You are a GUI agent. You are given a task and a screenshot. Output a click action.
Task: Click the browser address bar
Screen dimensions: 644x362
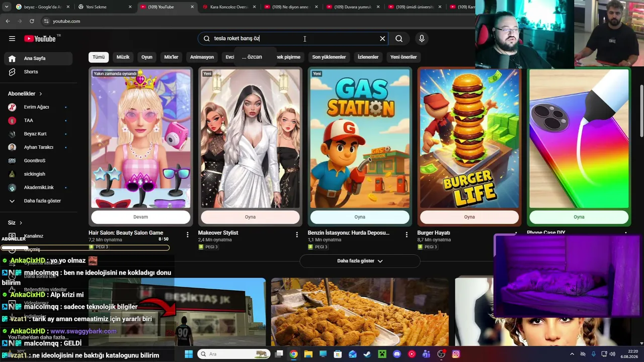[x=257, y=21]
